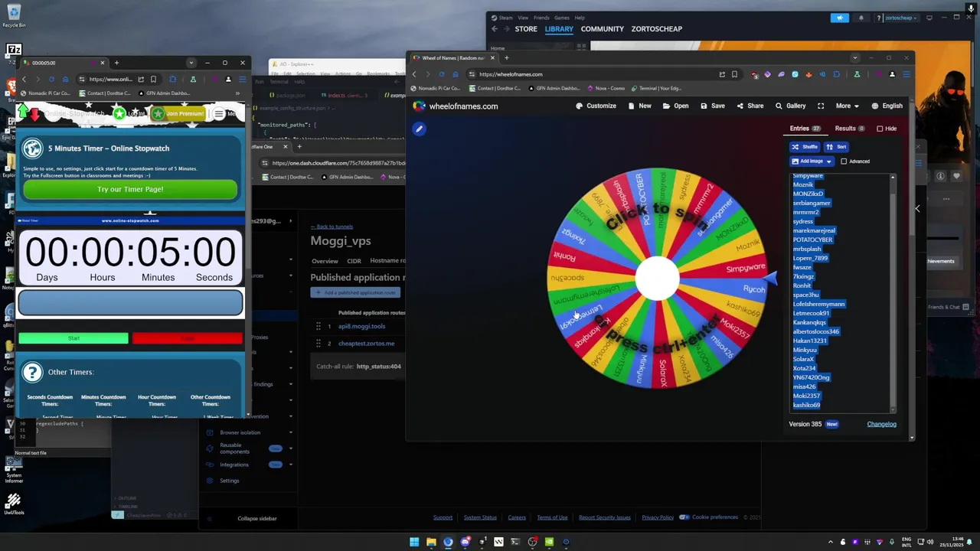Open the Friends menu in Steam

pyautogui.click(x=541, y=18)
